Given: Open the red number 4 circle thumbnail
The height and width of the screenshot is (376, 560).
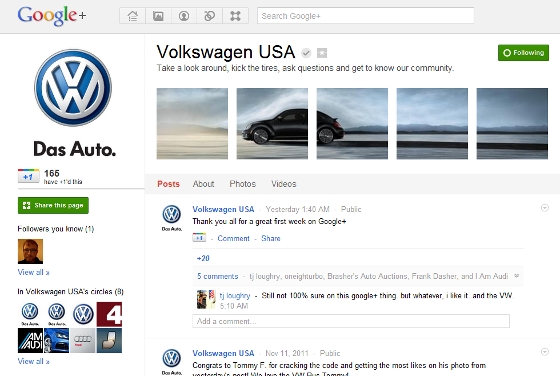Looking at the screenshot, I should pyautogui.click(x=109, y=314).
